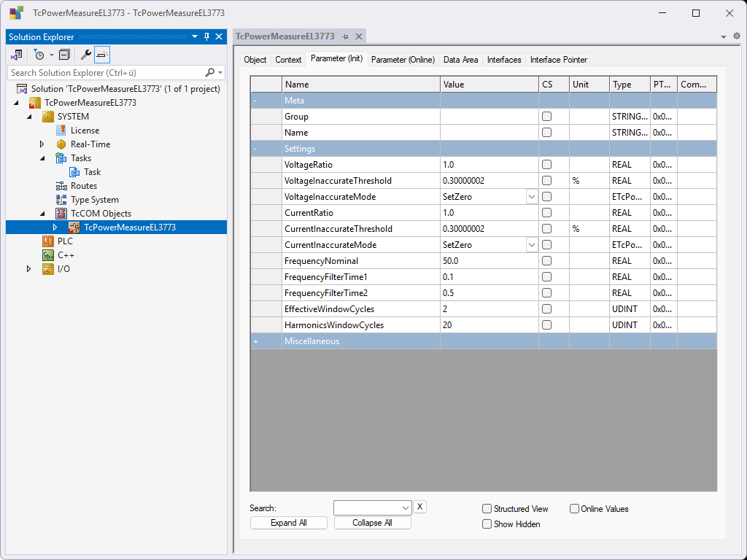Open the active documents list arrow
This screenshot has width=747, height=560.
[723, 36]
